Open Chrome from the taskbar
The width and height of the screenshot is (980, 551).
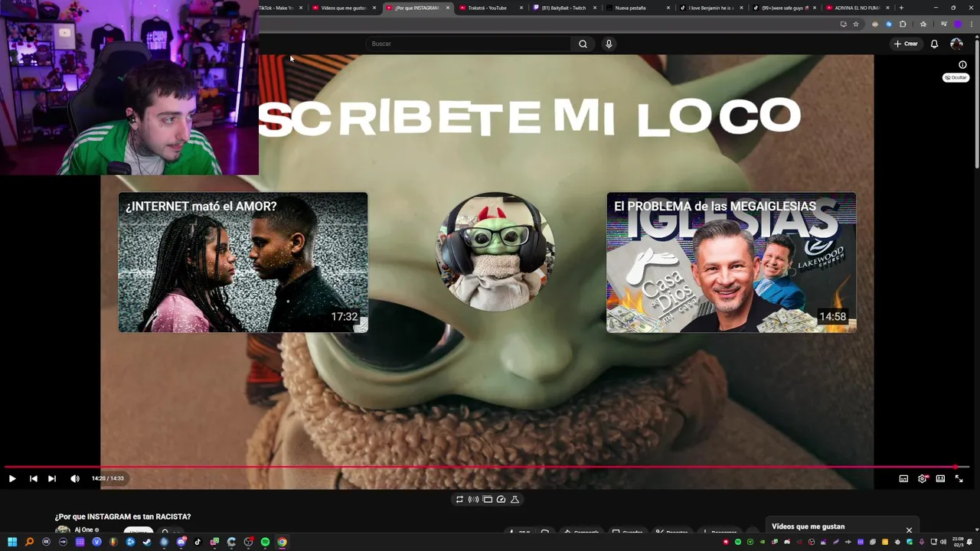pos(282,542)
